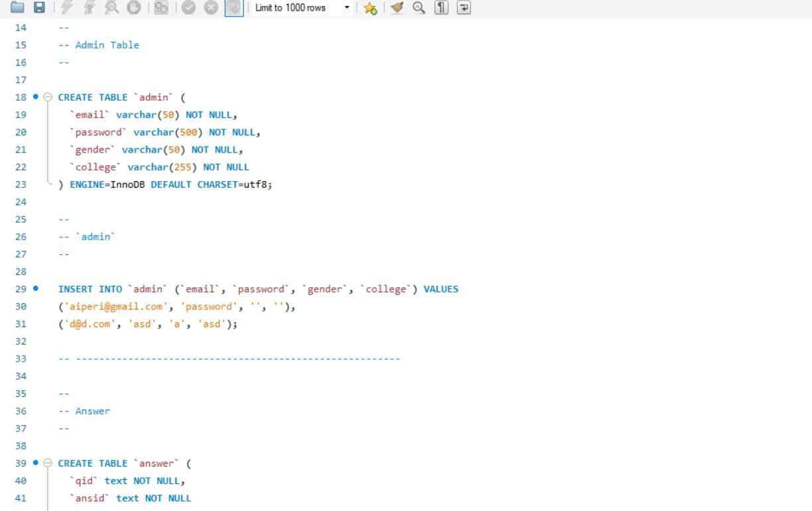
Task: Click the `password` varchar(500) column line
Action: (165, 132)
